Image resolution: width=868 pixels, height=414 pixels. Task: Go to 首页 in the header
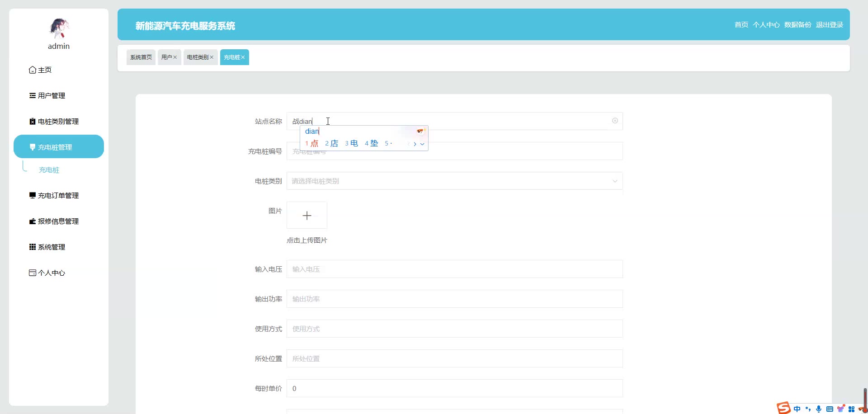tap(741, 24)
